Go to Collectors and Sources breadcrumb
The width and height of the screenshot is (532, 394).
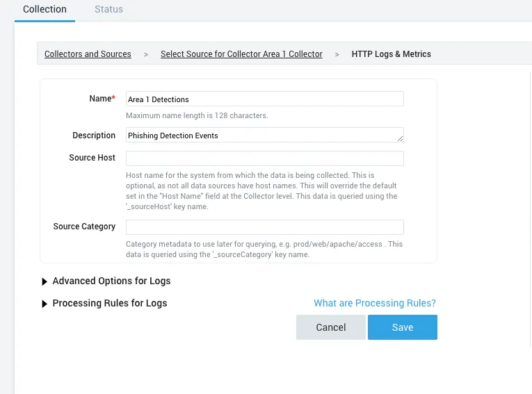88,54
